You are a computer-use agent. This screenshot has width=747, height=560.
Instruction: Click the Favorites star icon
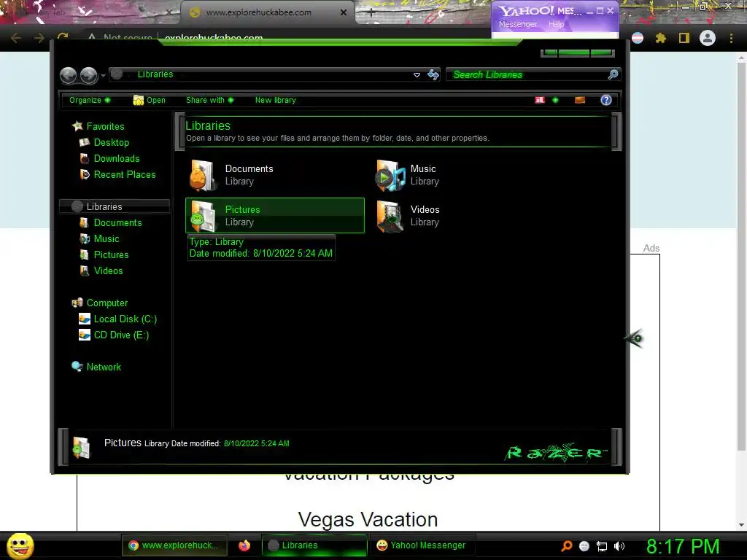pyautogui.click(x=77, y=125)
